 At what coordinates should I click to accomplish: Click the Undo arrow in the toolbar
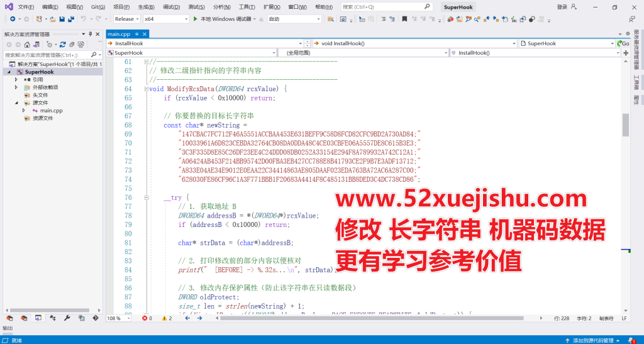[84, 19]
